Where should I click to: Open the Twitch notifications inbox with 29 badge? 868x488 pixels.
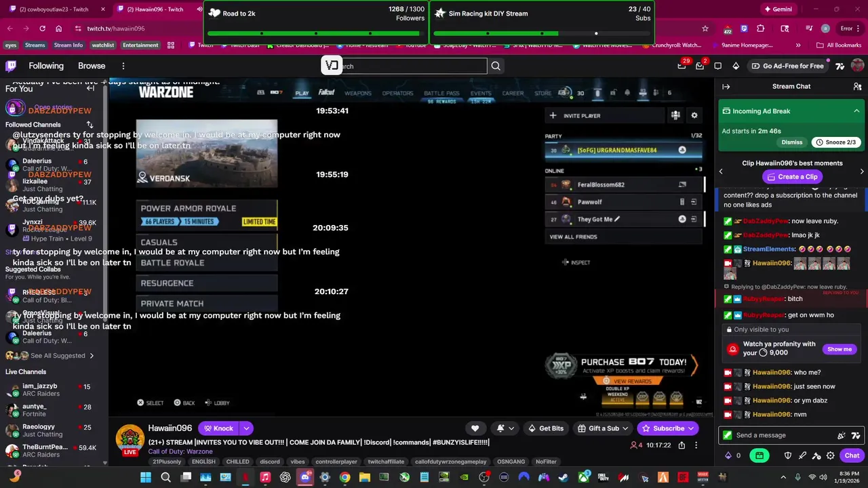[x=682, y=66]
